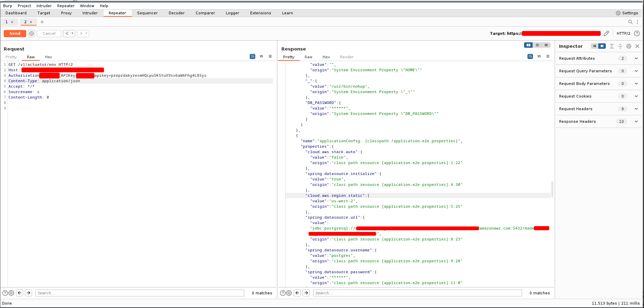Expand the Response Headers section
This screenshot has height=308, width=644.
(x=636, y=121)
